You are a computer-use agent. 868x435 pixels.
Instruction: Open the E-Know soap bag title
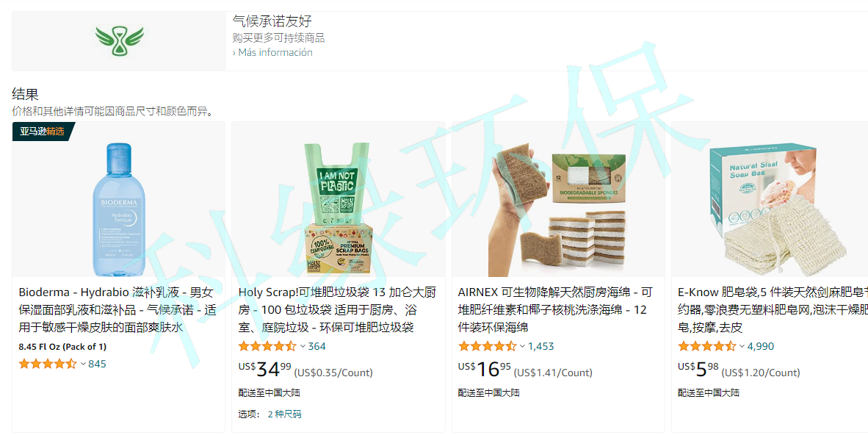(x=773, y=310)
